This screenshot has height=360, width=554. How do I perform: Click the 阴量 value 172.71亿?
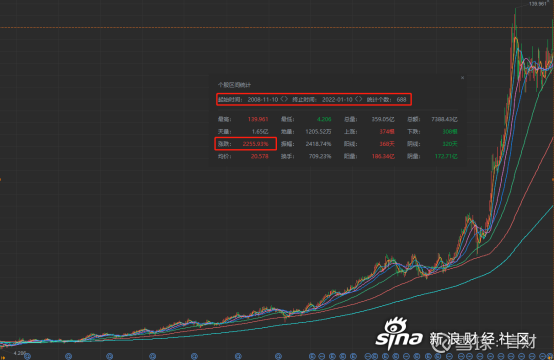446,157
